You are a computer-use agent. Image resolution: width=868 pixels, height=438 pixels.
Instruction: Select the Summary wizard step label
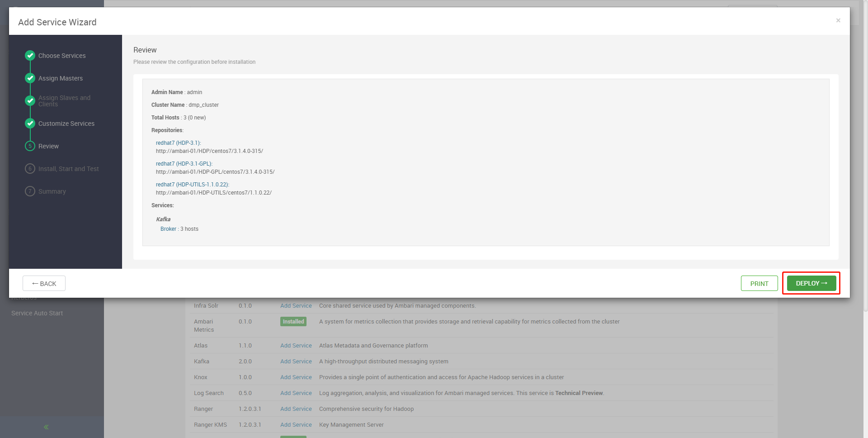pos(52,191)
